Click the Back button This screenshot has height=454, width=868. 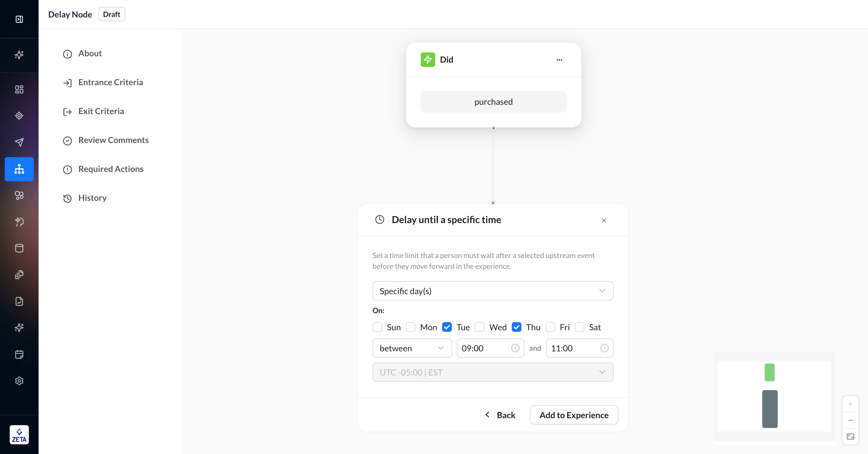pos(500,415)
